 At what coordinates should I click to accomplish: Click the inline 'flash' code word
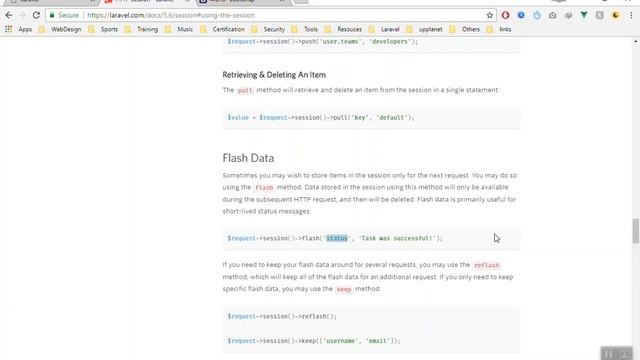pos(264,187)
